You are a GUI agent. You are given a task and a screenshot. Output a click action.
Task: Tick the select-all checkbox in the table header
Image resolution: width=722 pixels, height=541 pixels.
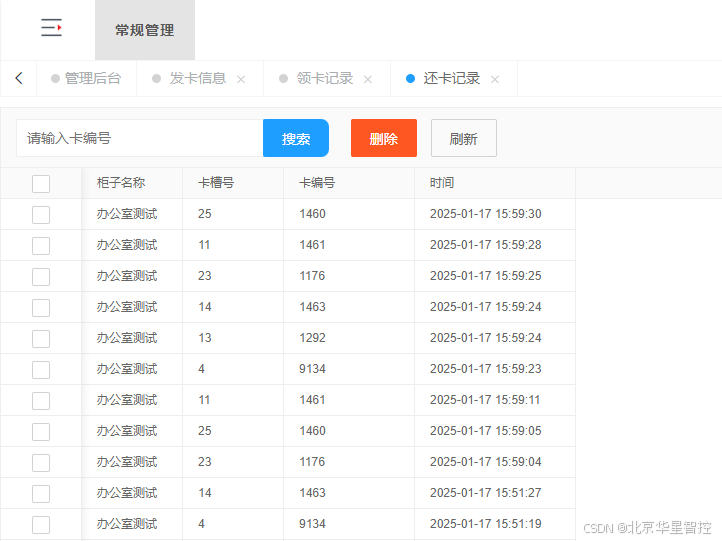click(41, 184)
